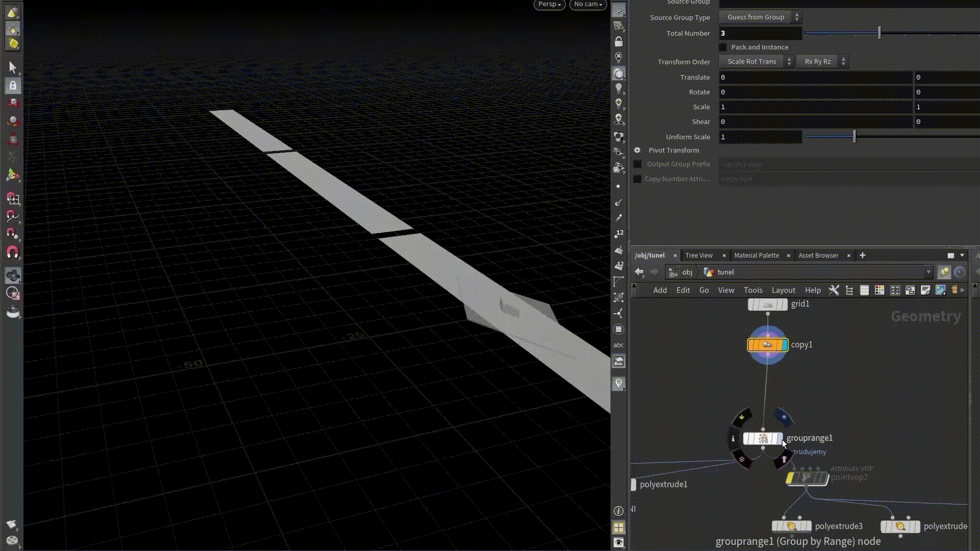Select the arrow Select tool in left toolbar

(x=13, y=67)
